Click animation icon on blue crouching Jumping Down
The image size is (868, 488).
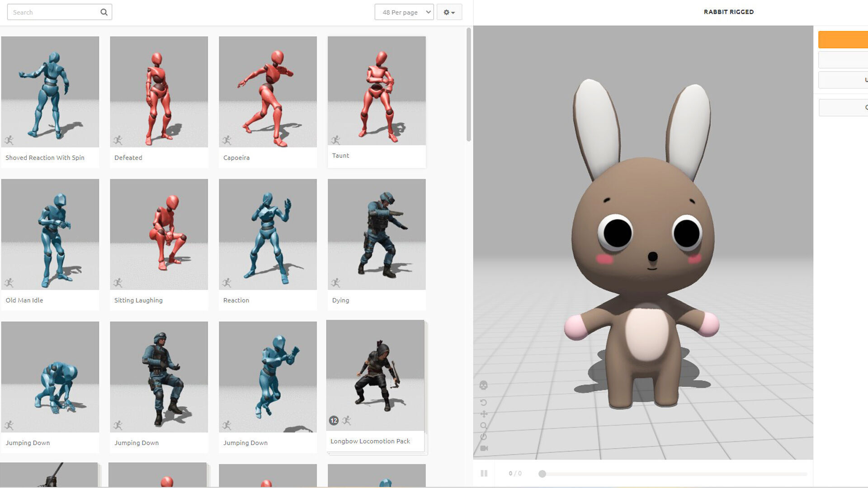(9, 425)
